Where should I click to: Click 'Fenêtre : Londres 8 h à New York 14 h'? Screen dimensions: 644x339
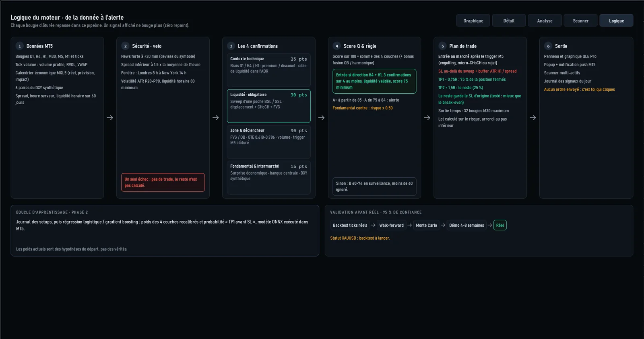tap(154, 73)
